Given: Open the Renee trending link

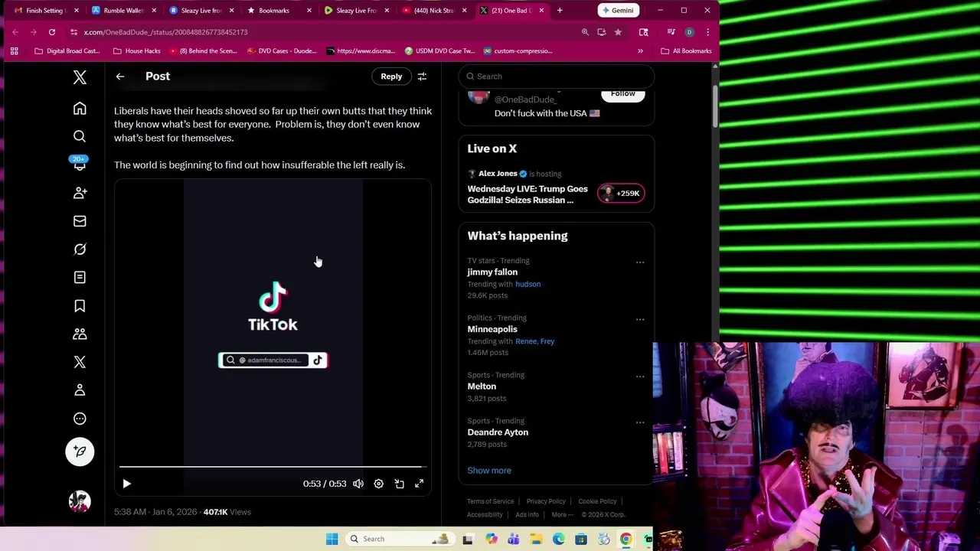Looking at the screenshot, I should [x=525, y=341].
